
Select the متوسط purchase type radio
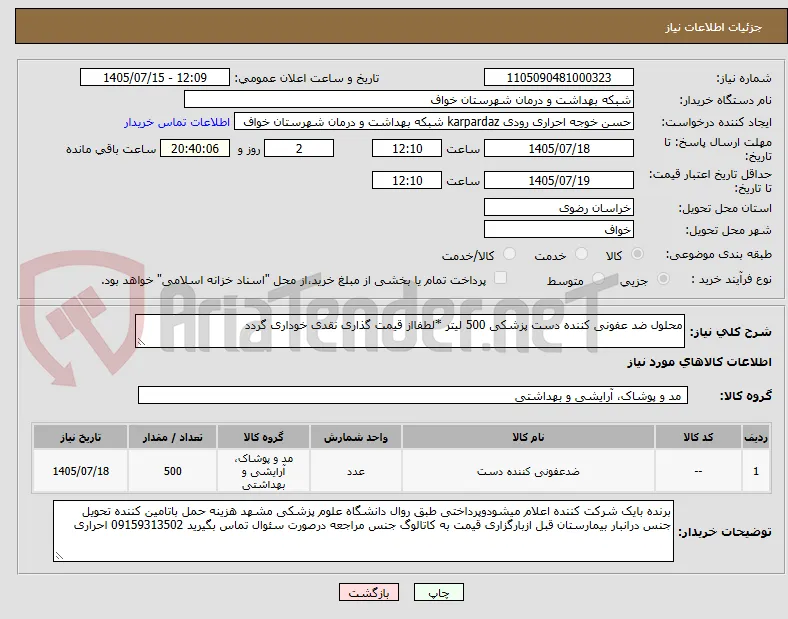click(x=598, y=278)
